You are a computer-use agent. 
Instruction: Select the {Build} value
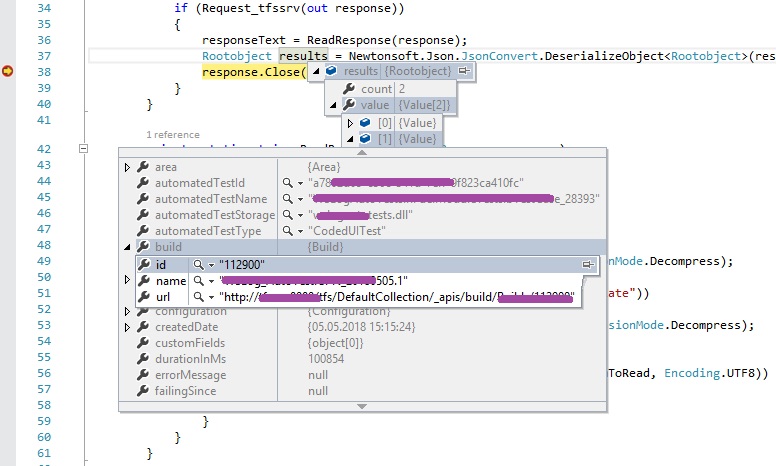(x=325, y=246)
